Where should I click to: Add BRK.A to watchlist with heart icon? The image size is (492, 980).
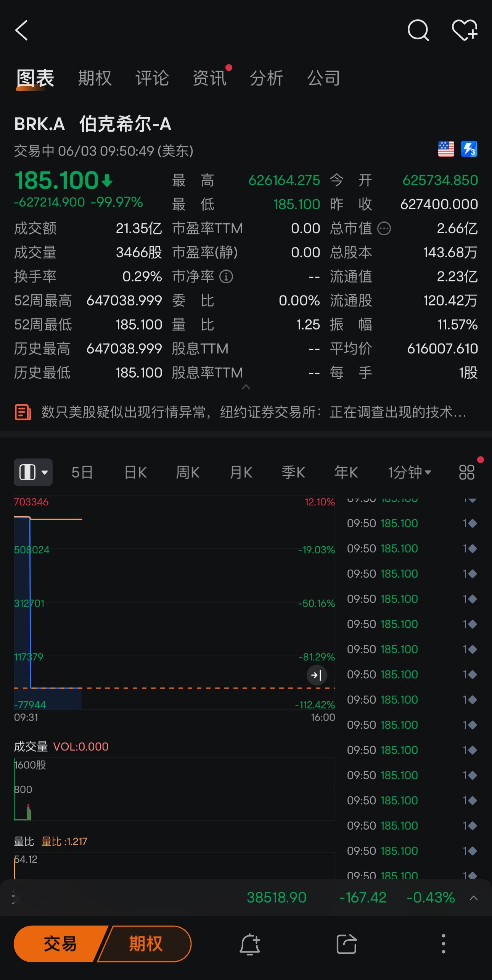[465, 30]
